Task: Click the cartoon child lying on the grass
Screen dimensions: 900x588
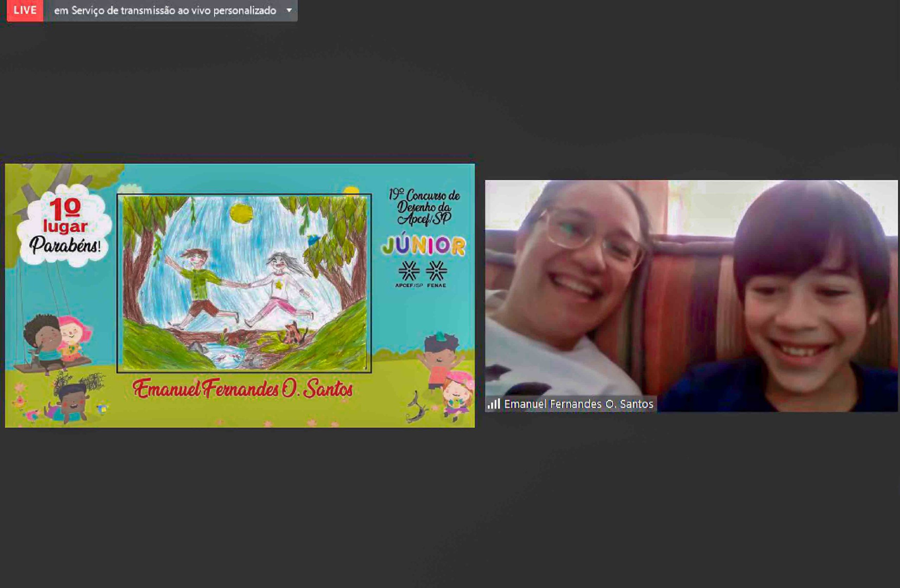Action: (x=72, y=404)
